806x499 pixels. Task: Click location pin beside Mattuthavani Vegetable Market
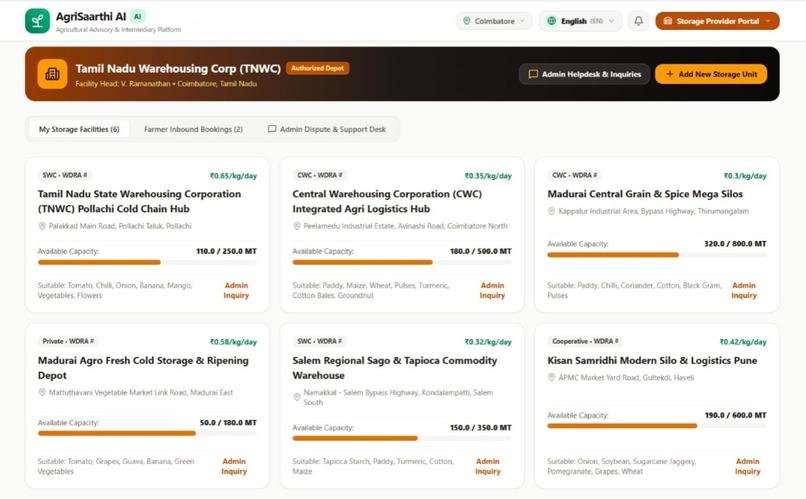point(42,392)
